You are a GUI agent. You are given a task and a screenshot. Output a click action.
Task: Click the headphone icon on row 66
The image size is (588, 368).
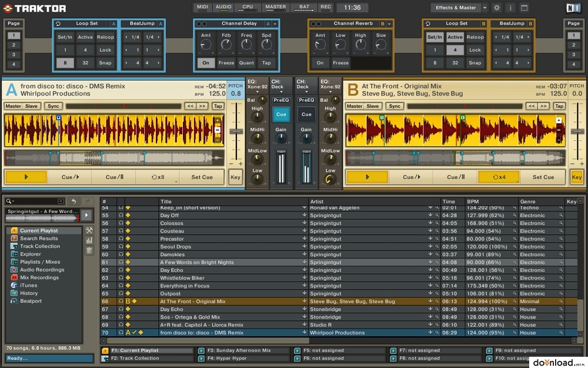[x=121, y=301]
